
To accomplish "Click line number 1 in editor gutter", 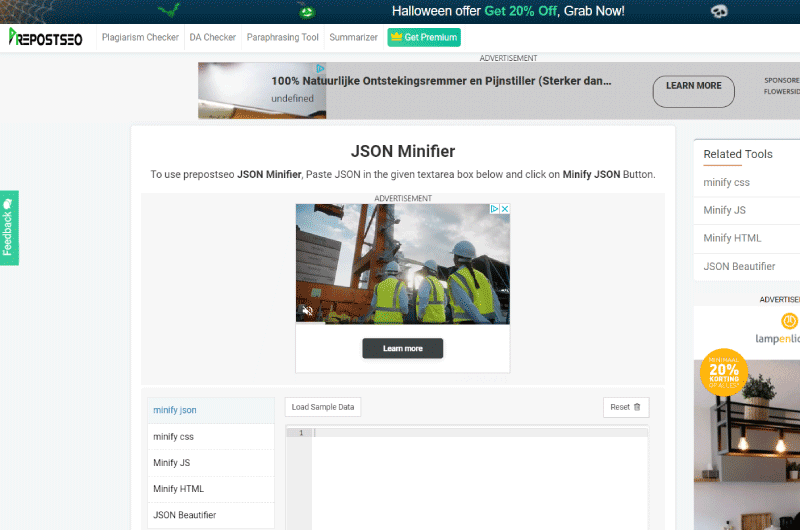I will [x=301, y=433].
